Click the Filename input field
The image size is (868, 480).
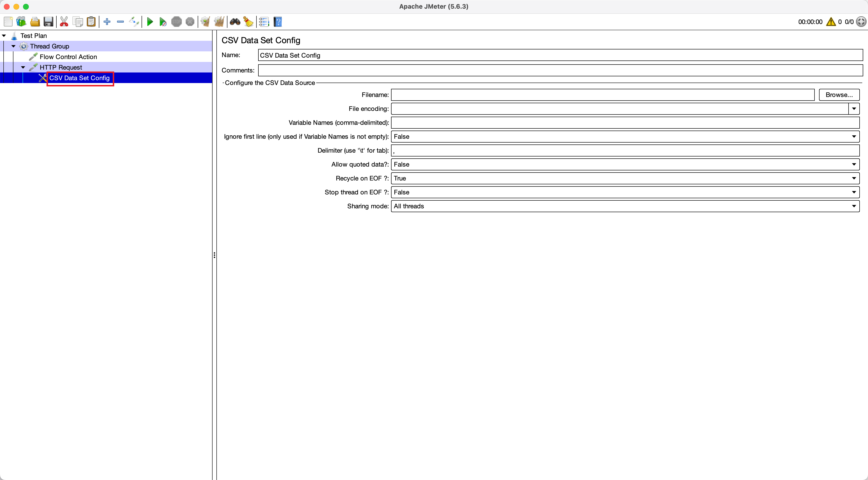(x=602, y=95)
